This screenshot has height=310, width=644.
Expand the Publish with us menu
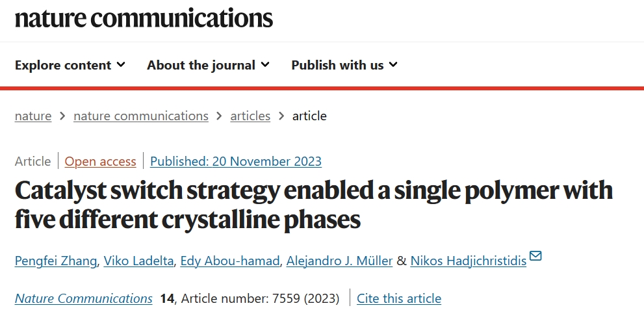344,65
